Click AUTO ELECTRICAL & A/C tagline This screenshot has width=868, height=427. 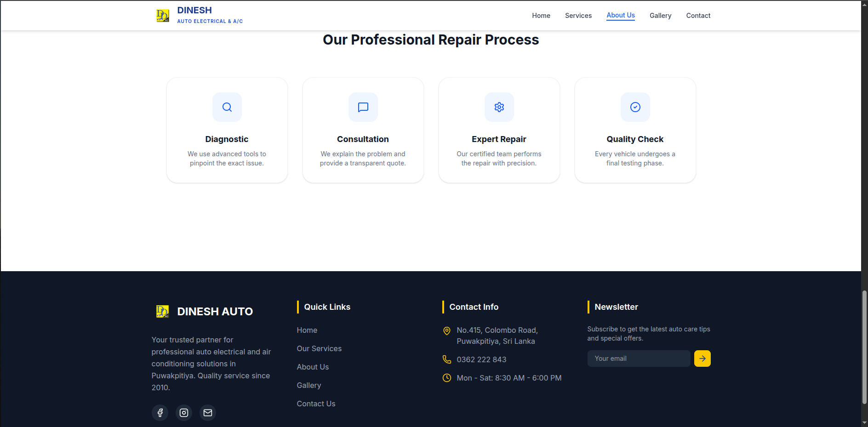[210, 21]
